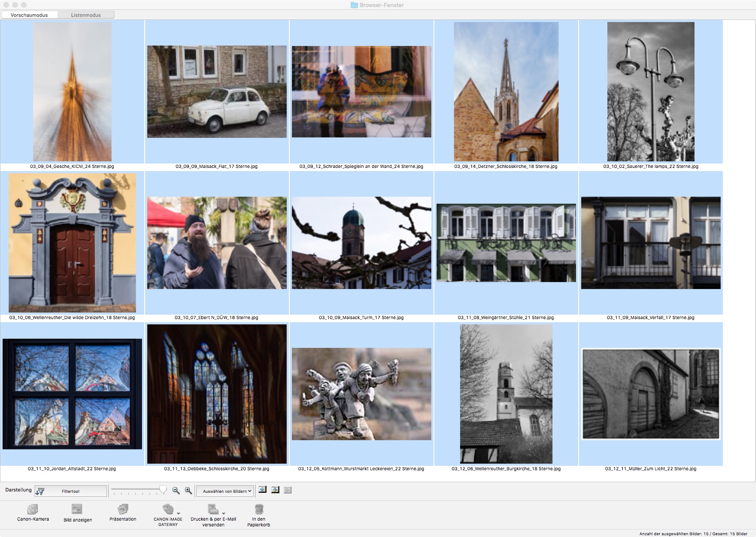Select the white Fiat car photo
The height and width of the screenshot is (537, 756).
(x=217, y=91)
